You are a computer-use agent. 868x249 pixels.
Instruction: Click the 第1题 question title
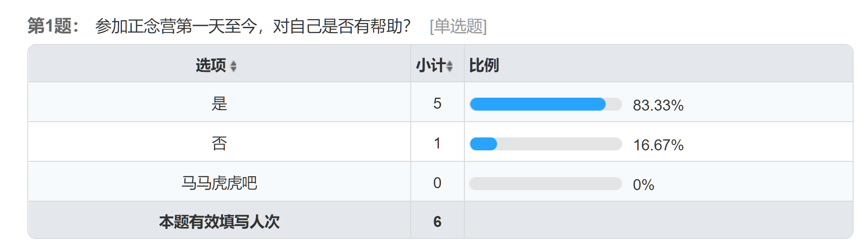coord(53,26)
